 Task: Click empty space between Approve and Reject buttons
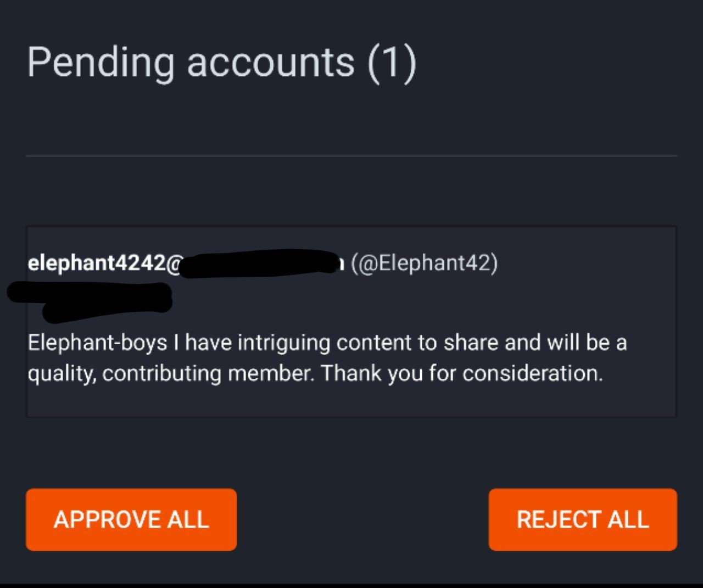pos(362,519)
